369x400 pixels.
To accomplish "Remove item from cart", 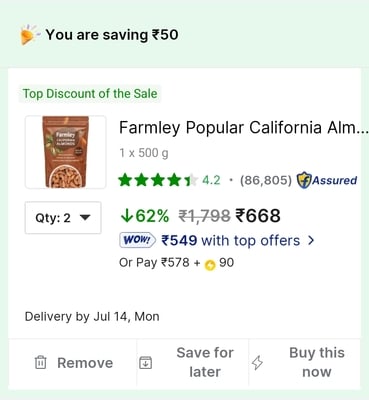I will click(x=73, y=363).
